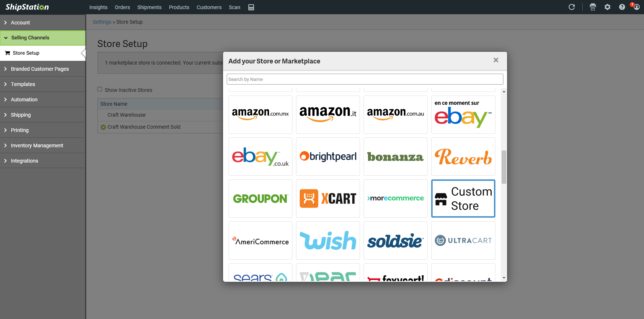Choose the Amazon.com.au marketplace tile
Viewport: 644px width, 319px height.
[395, 114]
